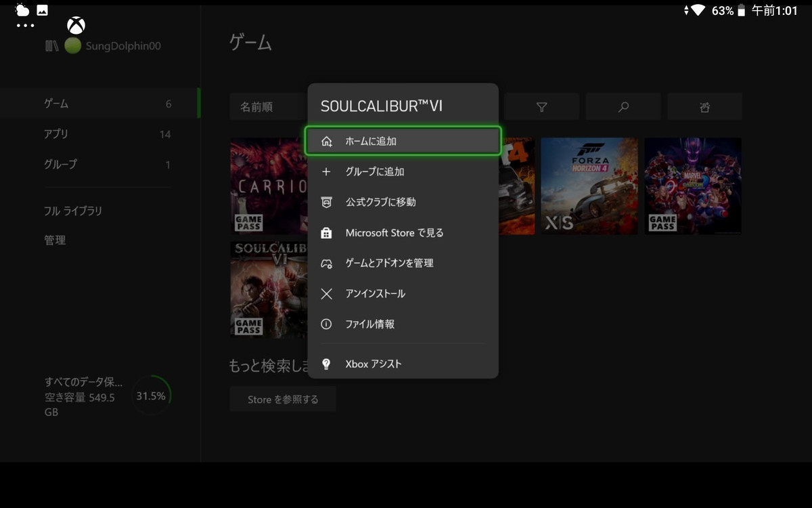Switch to the グループ sidebar tab
The height and width of the screenshot is (508, 812).
[x=100, y=164]
